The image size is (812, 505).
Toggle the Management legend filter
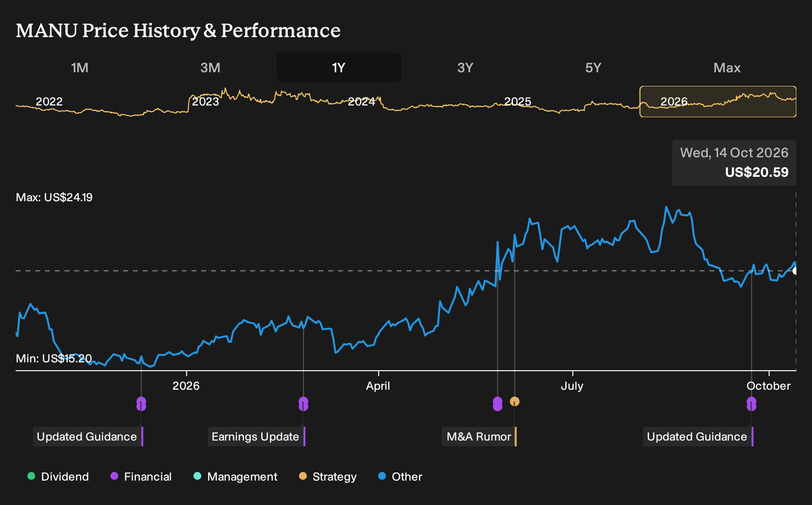(x=235, y=477)
